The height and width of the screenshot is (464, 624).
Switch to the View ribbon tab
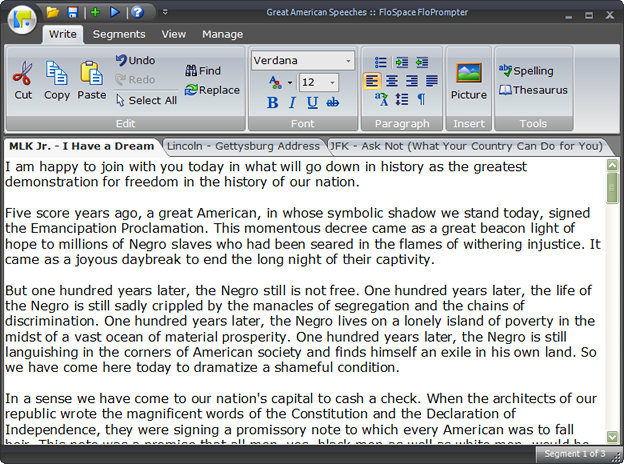[174, 34]
